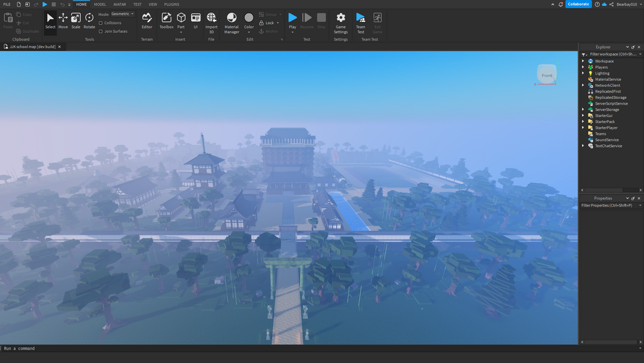Select the Move tool
The height and width of the screenshot is (363, 644).
[63, 21]
